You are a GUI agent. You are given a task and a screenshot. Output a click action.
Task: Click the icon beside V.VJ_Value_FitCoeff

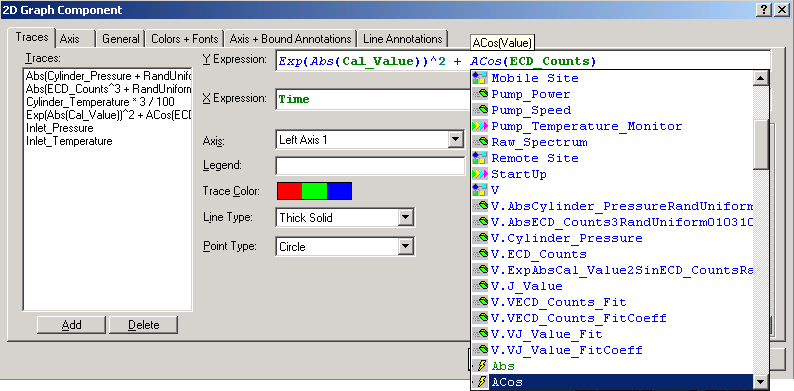480,350
